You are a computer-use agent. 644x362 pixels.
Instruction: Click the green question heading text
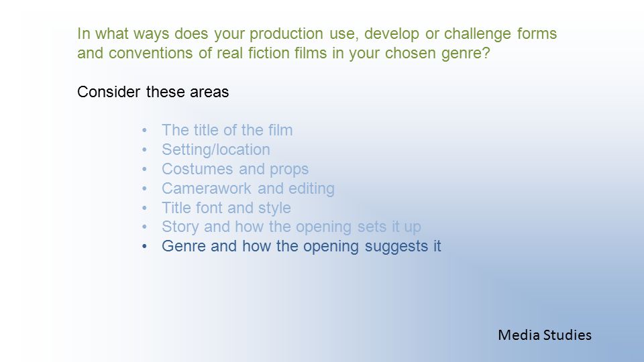coord(317,43)
